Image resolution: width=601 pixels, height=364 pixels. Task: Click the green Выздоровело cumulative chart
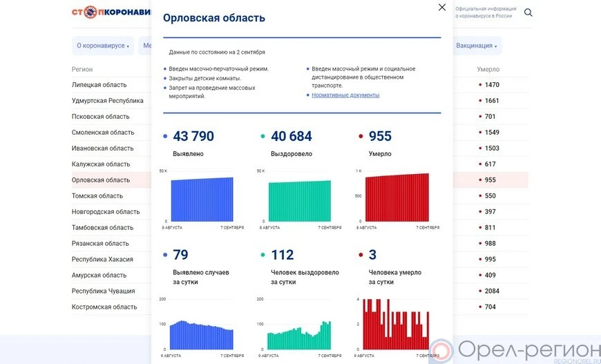click(300, 200)
